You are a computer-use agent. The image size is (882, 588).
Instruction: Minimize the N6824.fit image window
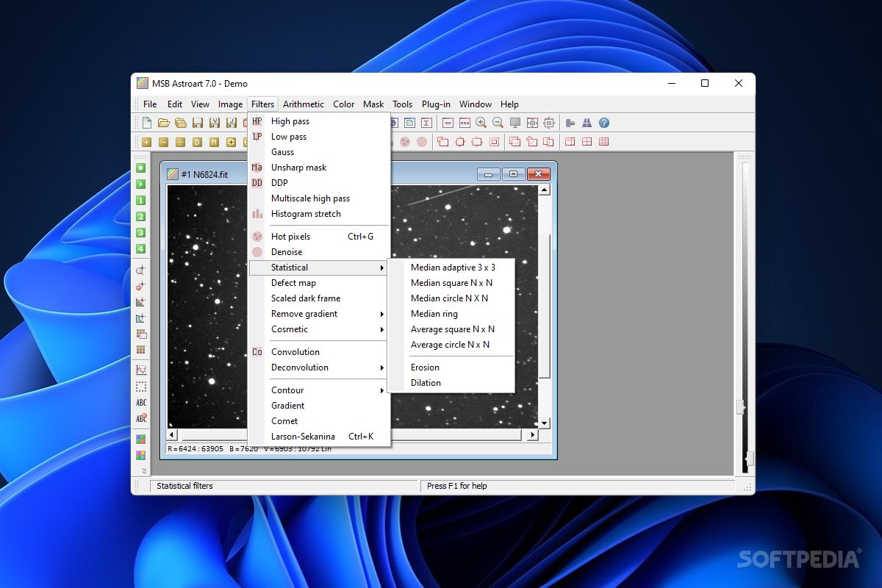click(x=489, y=174)
